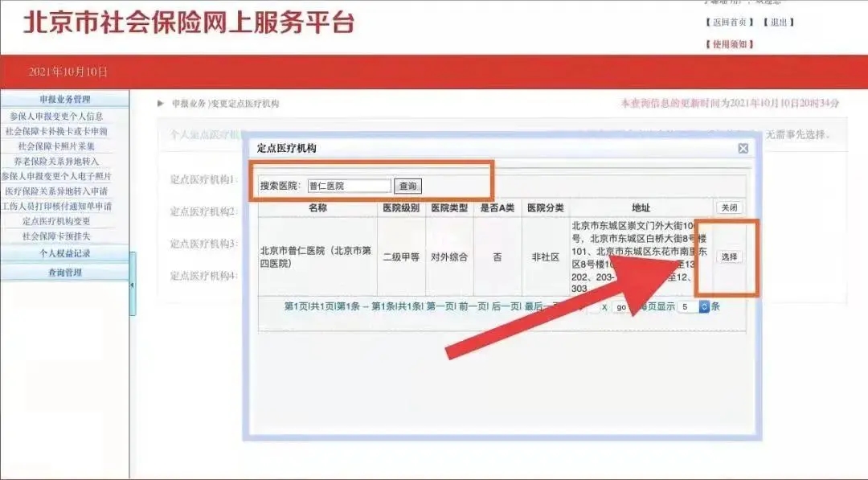Expand the 申报业务管理 sidebar section
Screen dimensions: 868x480
click(x=64, y=100)
